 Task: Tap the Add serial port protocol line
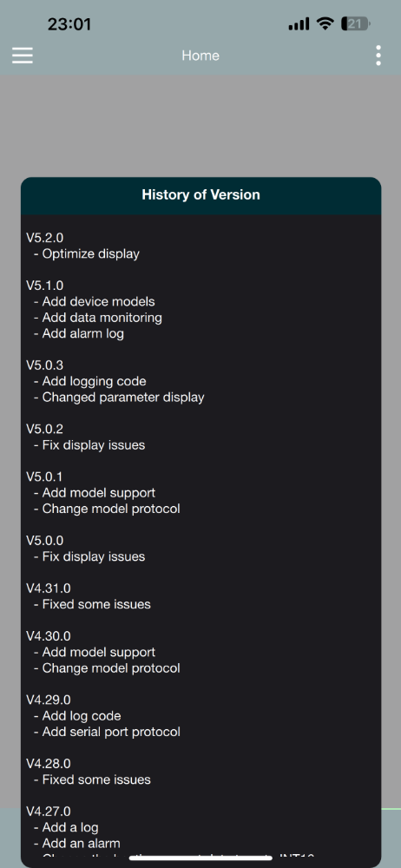(x=111, y=732)
